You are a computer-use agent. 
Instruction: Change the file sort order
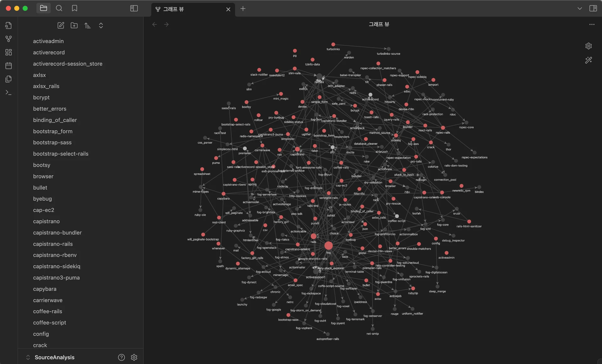(87, 25)
